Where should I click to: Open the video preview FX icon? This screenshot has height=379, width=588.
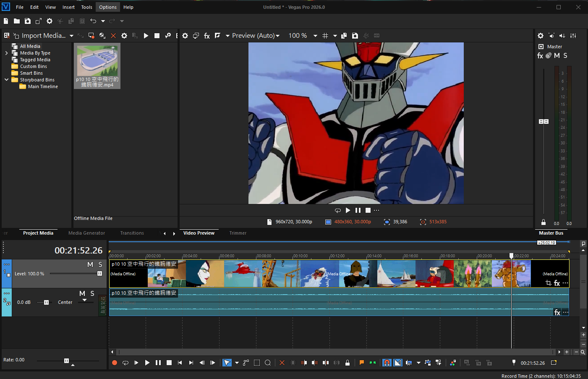(x=207, y=36)
